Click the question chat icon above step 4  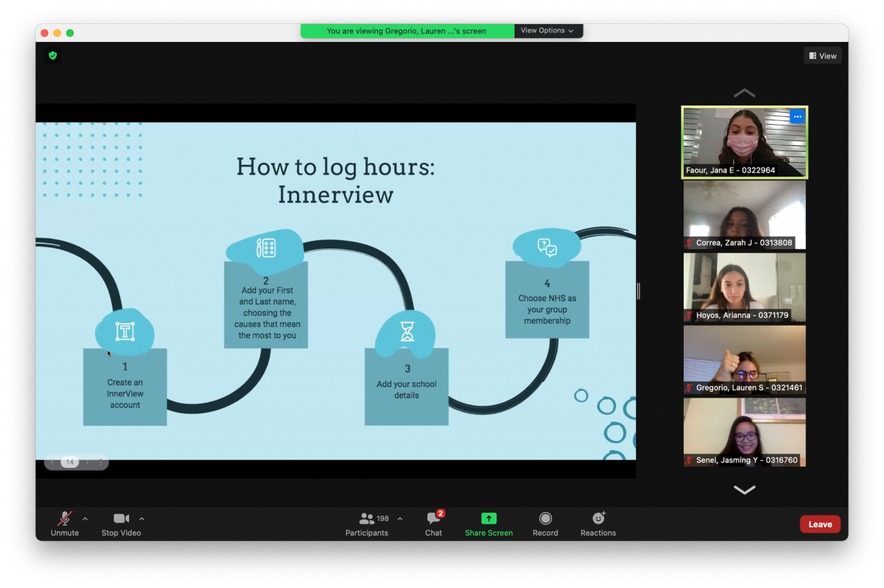tap(547, 247)
